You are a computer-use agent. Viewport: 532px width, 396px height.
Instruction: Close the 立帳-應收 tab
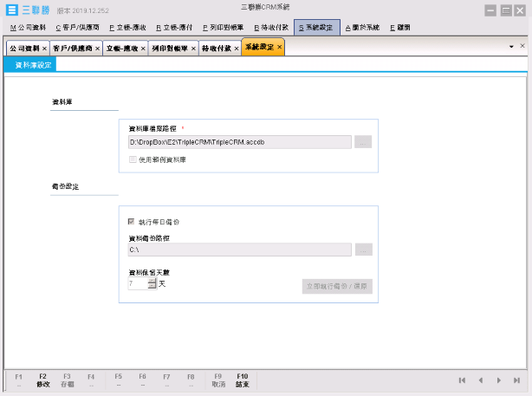pyautogui.click(x=143, y=49)
